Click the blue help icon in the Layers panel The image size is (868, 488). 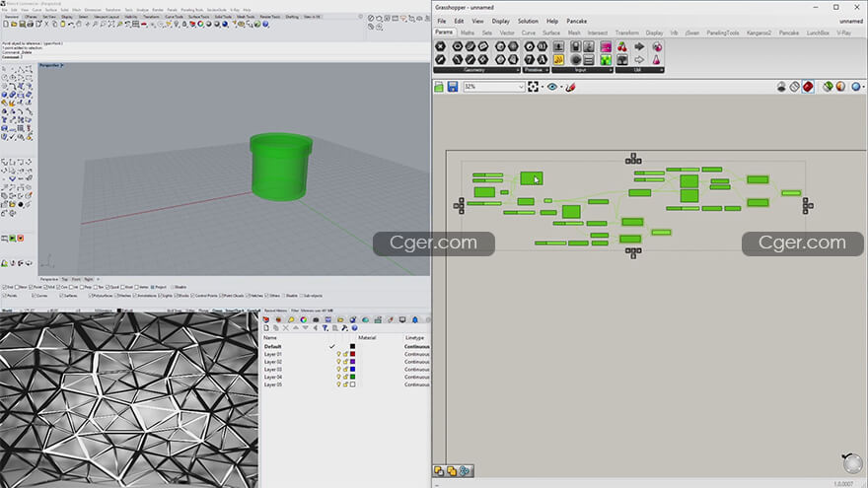[354, 328]
